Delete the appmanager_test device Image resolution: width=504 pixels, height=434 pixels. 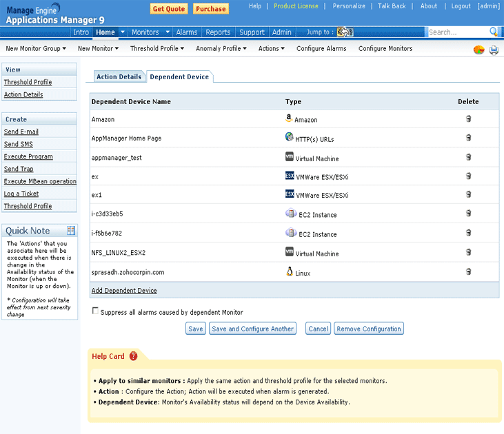(468, 157)
